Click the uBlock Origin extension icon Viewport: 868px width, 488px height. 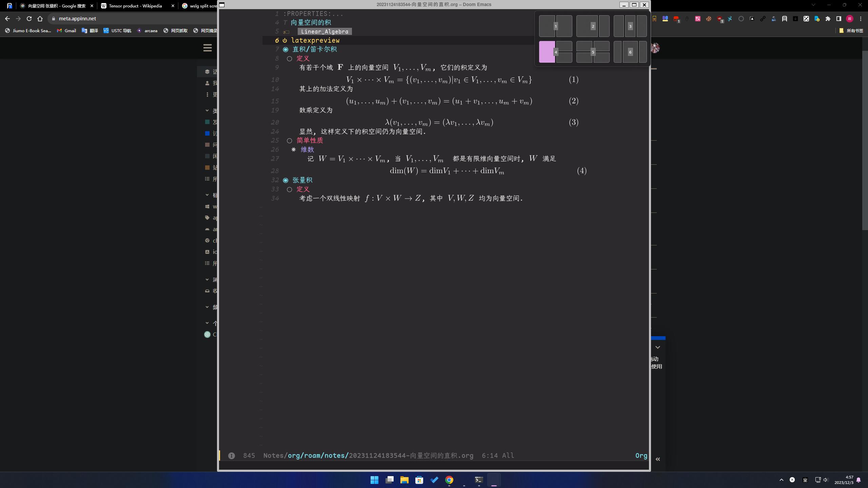719,19
